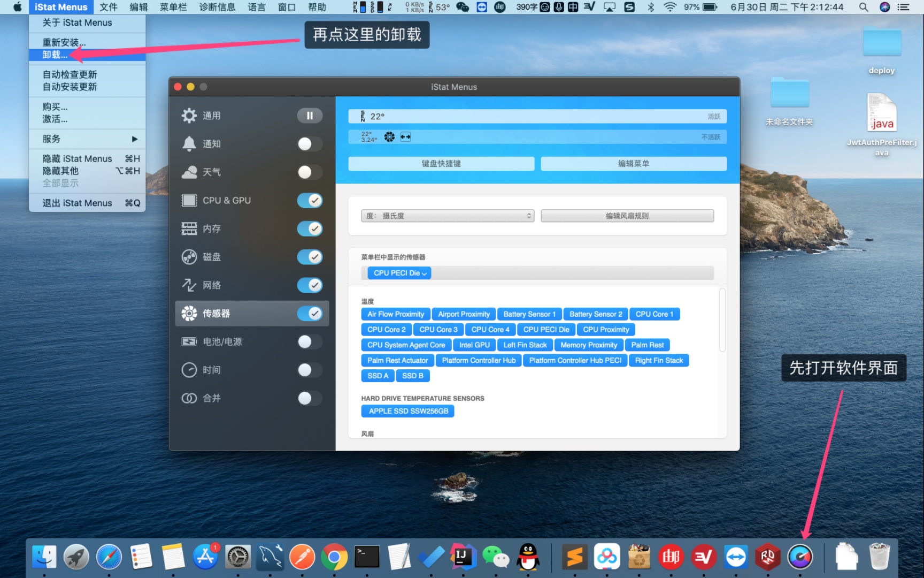Image resolution: width=924 pixels, height=578 pixels.
Task: Select the deploy folder on the desktop
Action: pyautogui.click(x=882, y=50)
